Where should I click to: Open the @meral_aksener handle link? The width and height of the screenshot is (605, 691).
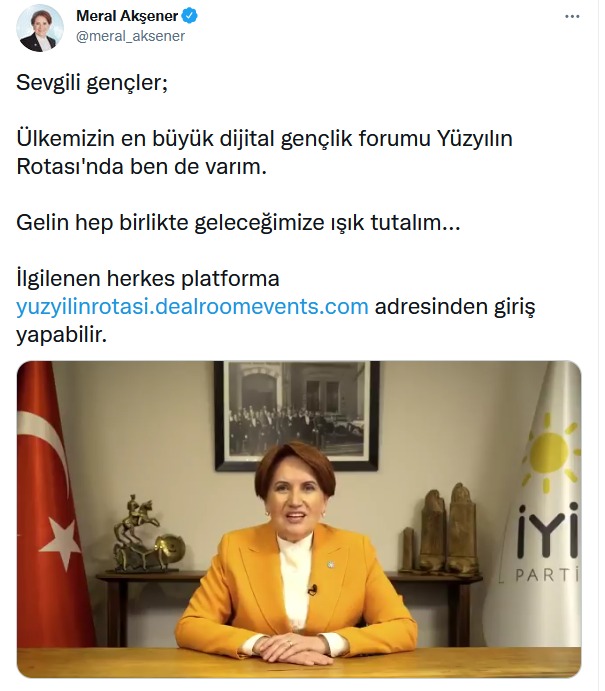130,36
